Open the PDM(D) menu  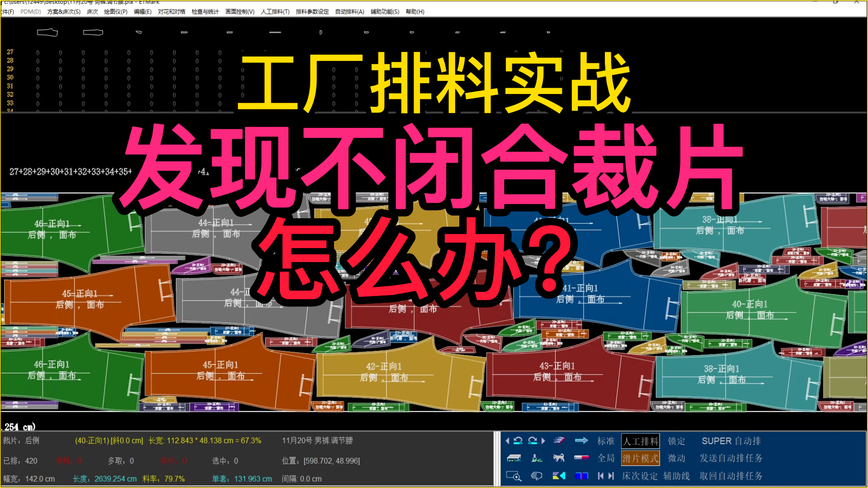tap(30, 12)
